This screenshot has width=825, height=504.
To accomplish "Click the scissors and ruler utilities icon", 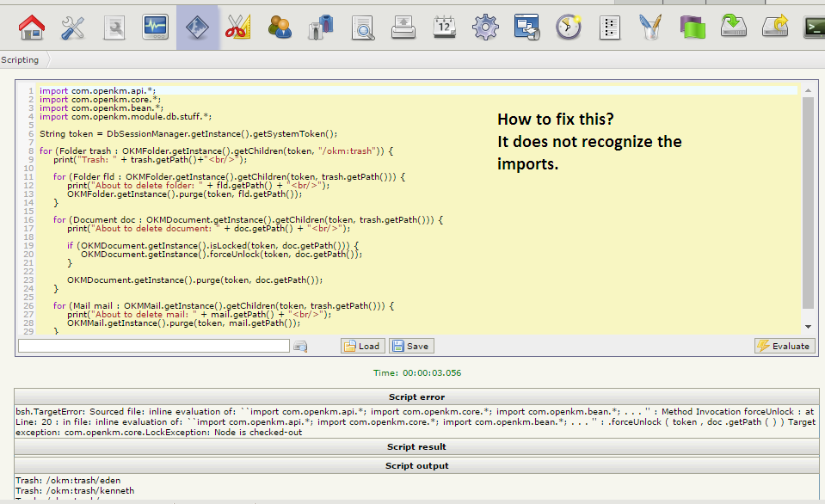I will (x=237, y=28).
